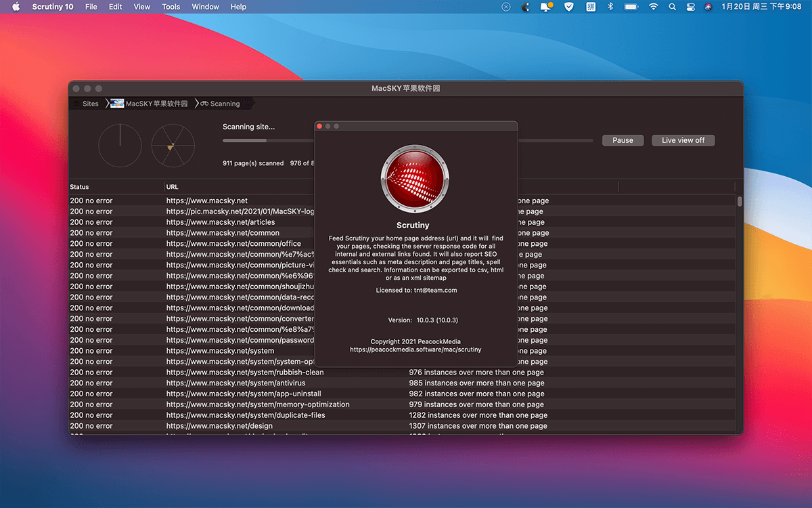812x508 pixels.
Task: Click the results table vertical scrollbar
Action: pyautogui.click(x=740, y=201)
